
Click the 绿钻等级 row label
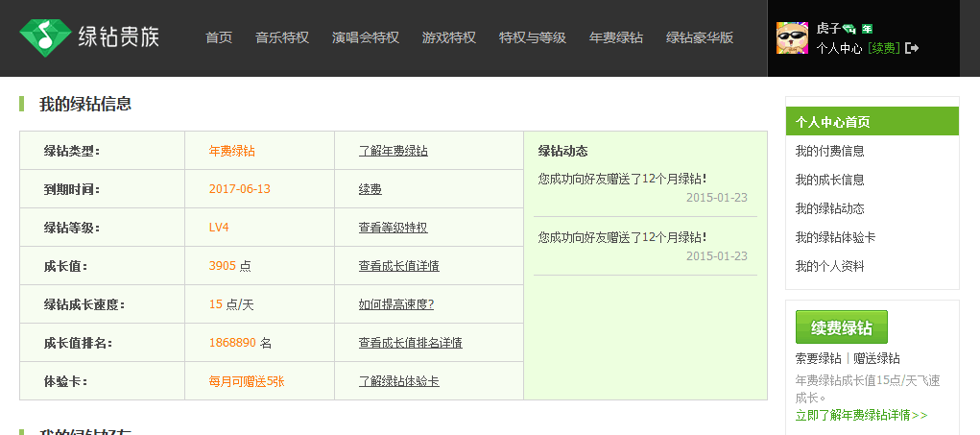pos(72,228)
